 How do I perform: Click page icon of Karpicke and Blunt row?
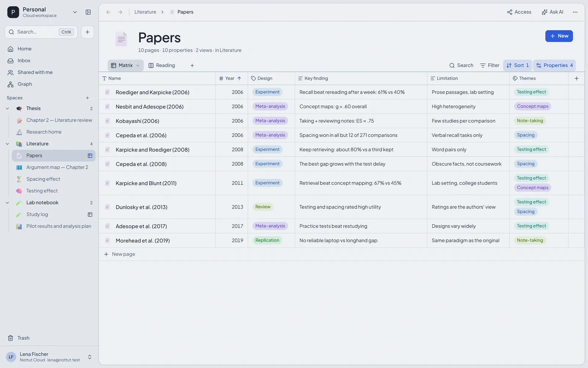point(107,183)
